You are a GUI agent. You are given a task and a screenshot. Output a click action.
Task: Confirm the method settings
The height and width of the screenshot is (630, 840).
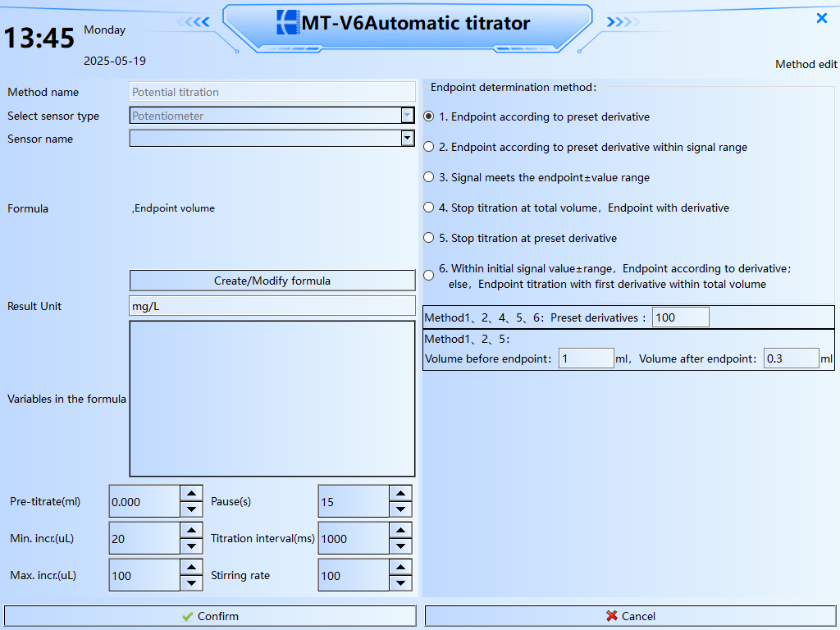(x=210, y=616)
